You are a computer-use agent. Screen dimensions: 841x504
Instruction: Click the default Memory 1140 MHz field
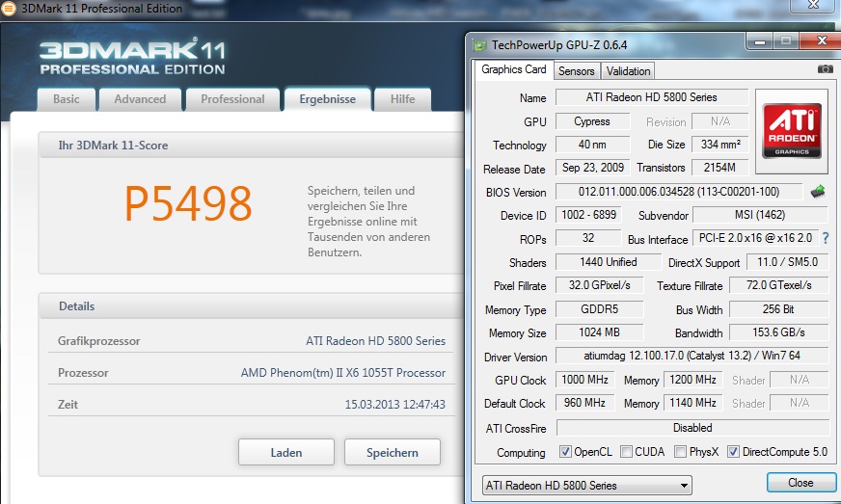[693, 403]
